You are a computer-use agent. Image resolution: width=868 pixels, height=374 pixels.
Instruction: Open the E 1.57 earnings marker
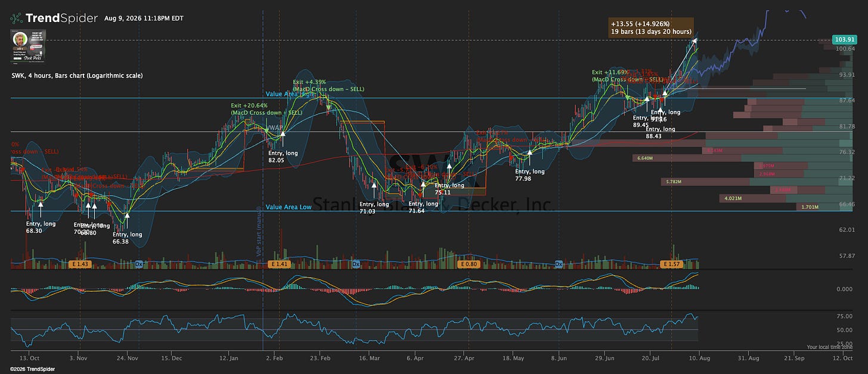pos(671,264)
